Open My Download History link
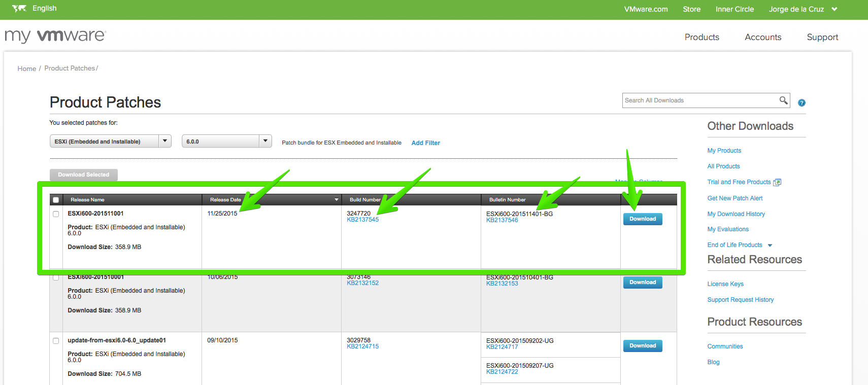868x385 pixels. [736, 214]
